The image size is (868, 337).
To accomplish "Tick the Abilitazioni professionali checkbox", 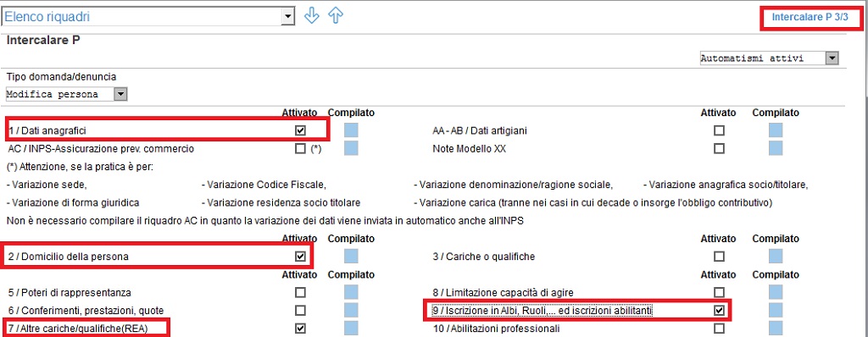I will tap(719, 329).
